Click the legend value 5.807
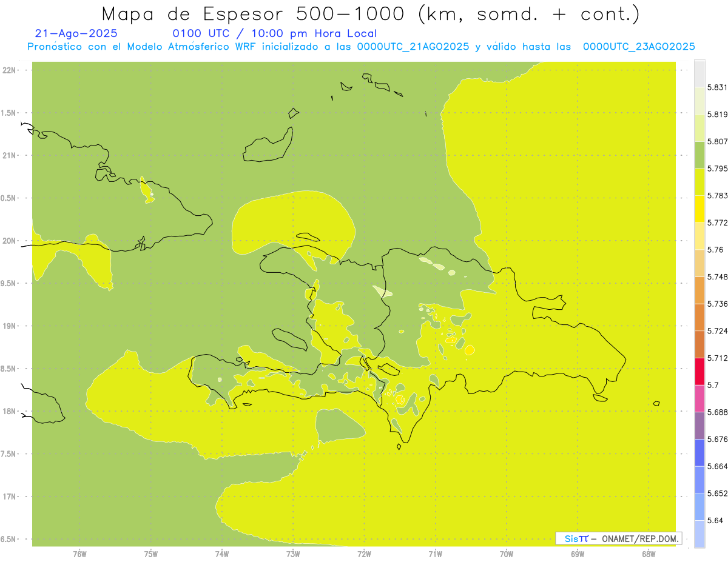This screenshot has width=728, height=562. [x=718, y=141]
